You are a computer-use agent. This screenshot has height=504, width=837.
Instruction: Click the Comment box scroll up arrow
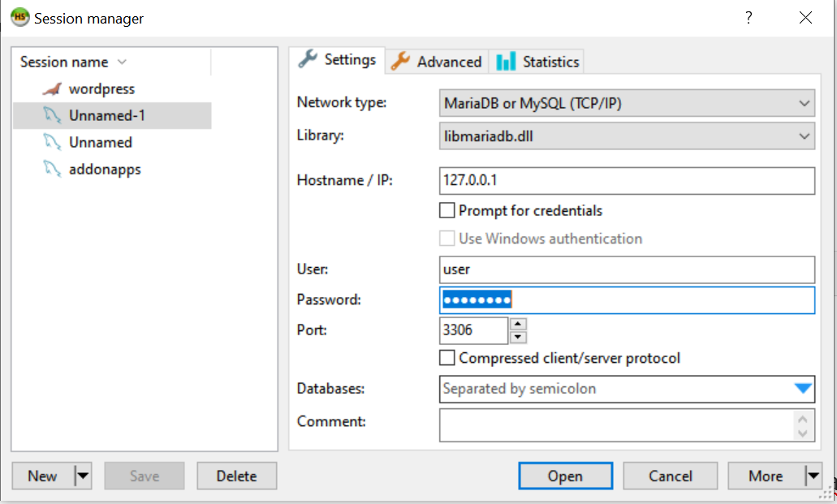coord(802,419)
